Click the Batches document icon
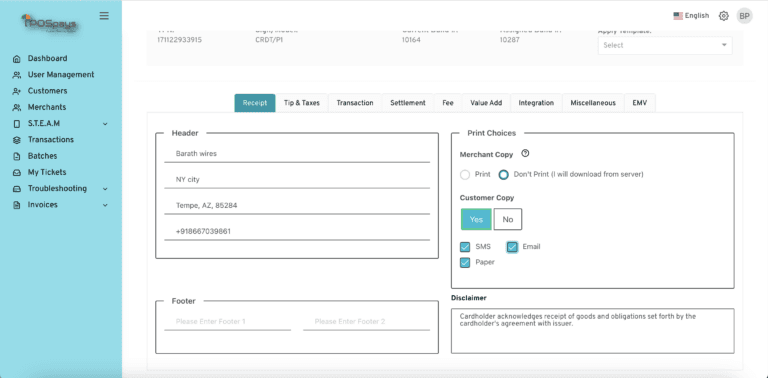This screenshot has width=768, height=378. (17, 156)
